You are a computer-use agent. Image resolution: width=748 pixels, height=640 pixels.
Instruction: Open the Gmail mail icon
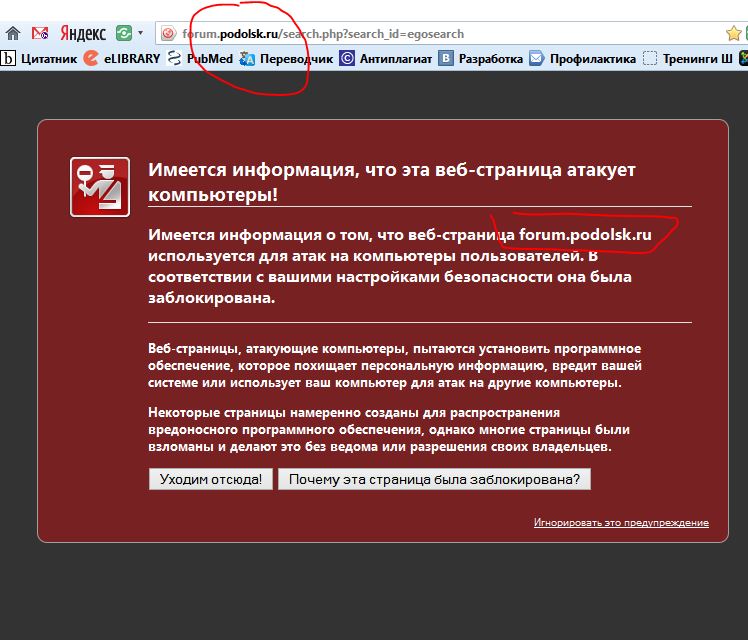(x=40, y=33)
